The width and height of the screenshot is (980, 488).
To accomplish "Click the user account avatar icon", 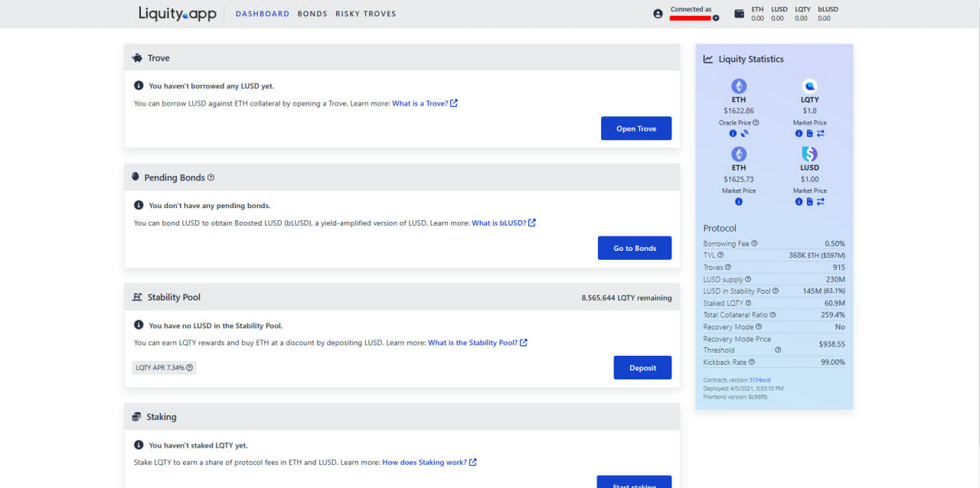I will 658,14.
